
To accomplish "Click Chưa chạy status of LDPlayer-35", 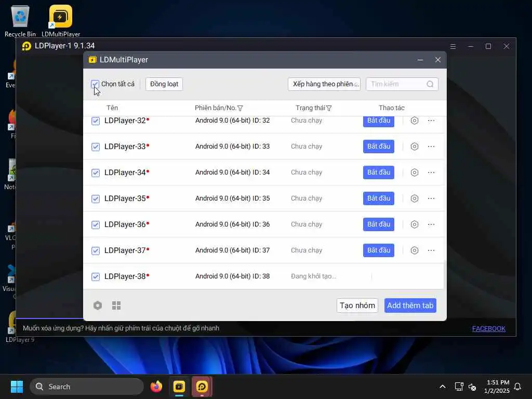I will pos(307,198).
